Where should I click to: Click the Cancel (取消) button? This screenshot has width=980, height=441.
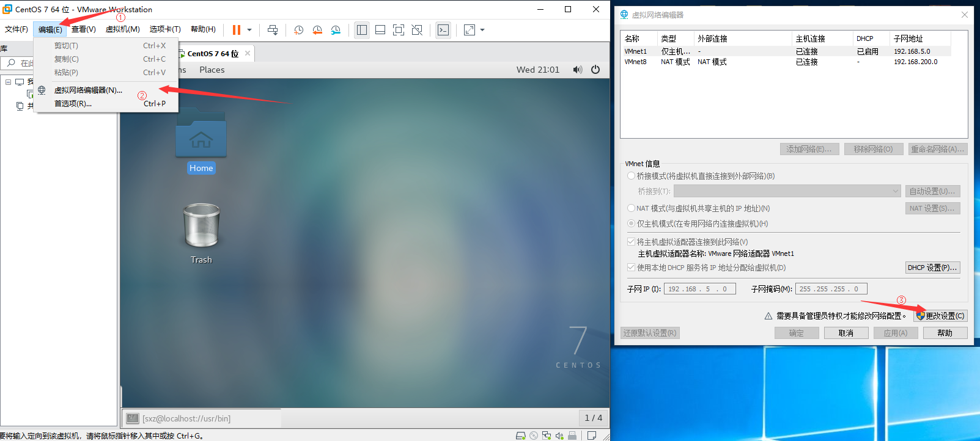tap(846, 333)
